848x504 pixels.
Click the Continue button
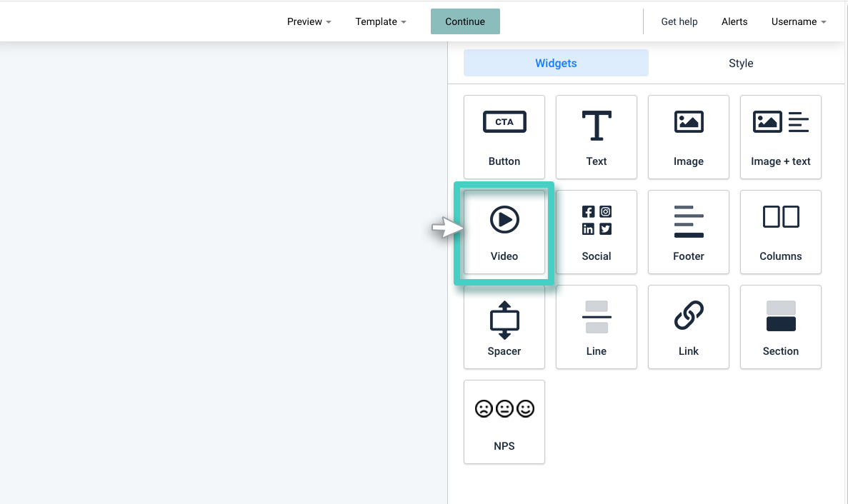(465, 21)
